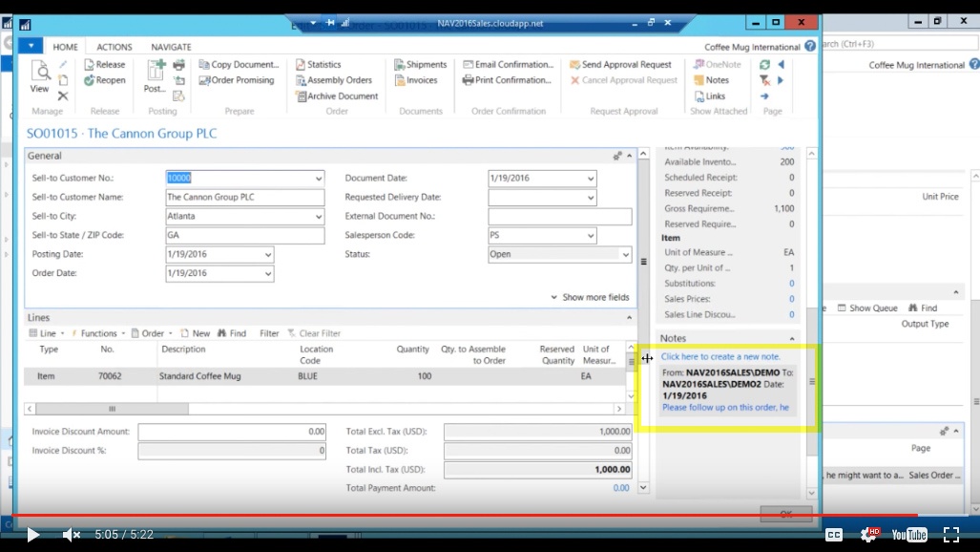
Task: Click the External Document No. field
Action: [560, 217]
